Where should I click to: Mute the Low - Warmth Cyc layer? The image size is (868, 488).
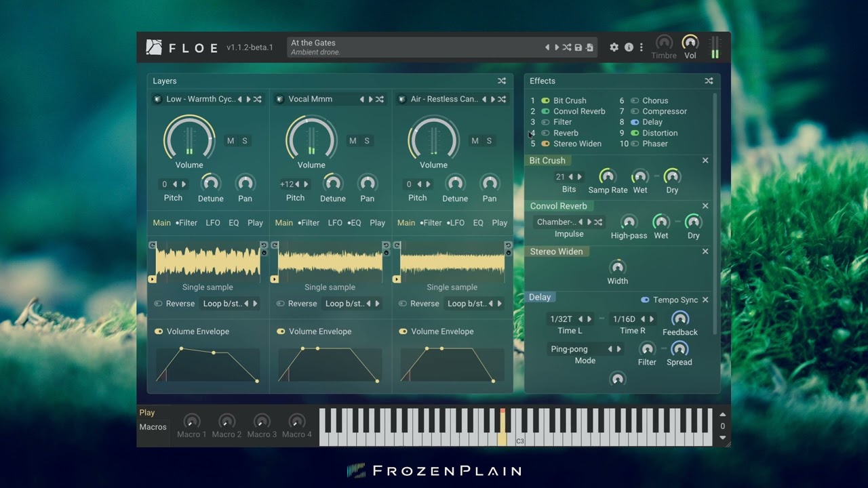(x=231, y=141)
